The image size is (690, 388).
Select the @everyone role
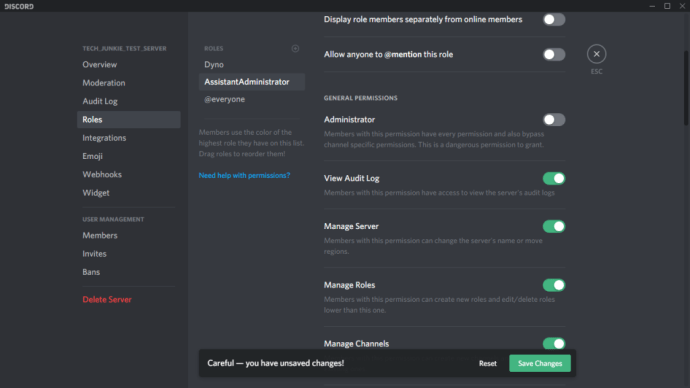252,99
